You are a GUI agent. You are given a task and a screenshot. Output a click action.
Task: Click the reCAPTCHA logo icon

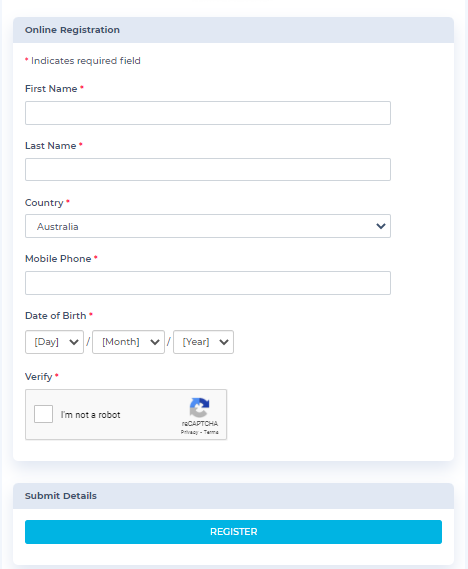pyautogui.click(x=200, y=408)
